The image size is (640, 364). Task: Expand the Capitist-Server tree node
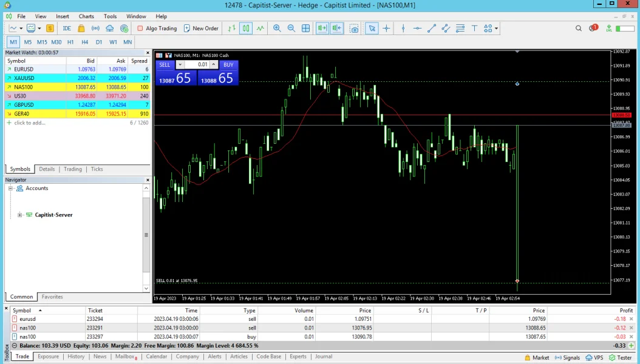(x=19, y=215)
